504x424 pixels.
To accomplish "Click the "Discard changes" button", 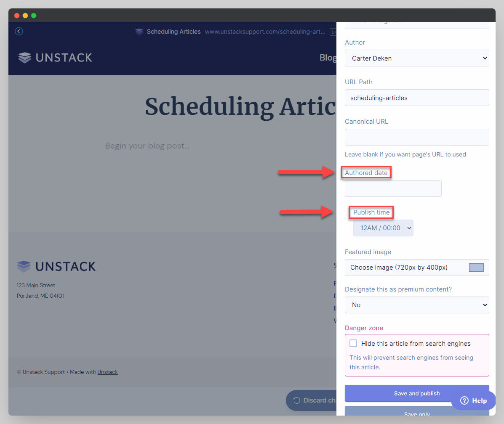I will tap(315, 400).
